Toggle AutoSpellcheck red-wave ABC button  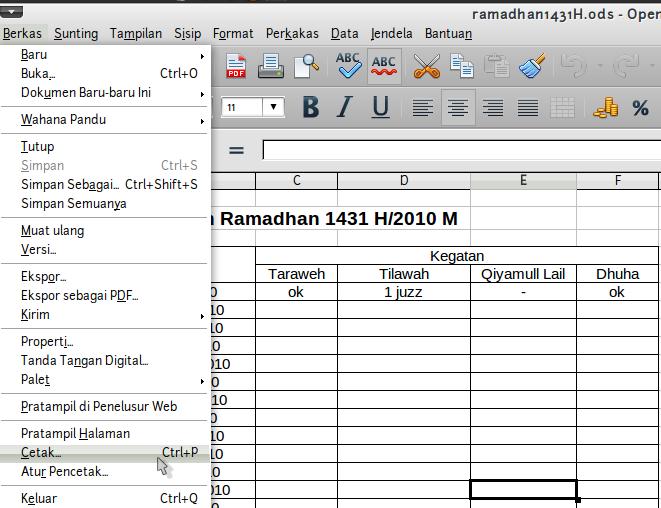[384, 67]
